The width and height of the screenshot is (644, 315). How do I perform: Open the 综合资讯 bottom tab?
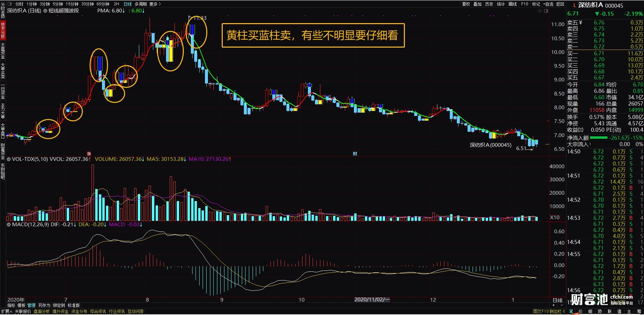tap(98, 311)
